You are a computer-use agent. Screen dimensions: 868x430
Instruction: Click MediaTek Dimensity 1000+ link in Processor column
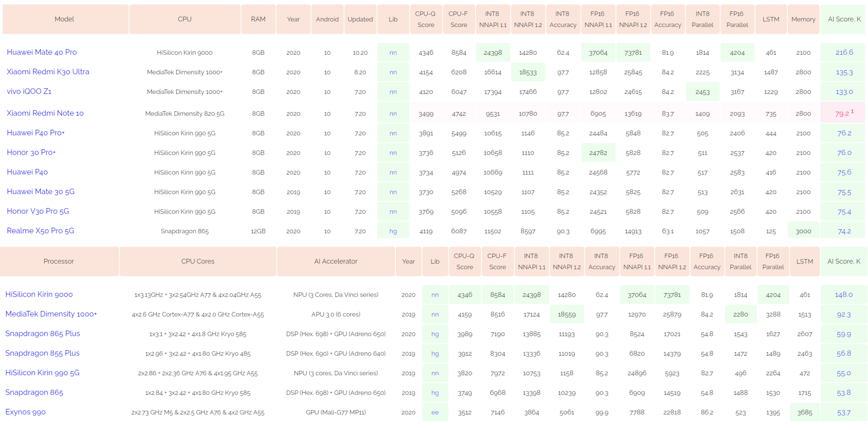(51, 314)
